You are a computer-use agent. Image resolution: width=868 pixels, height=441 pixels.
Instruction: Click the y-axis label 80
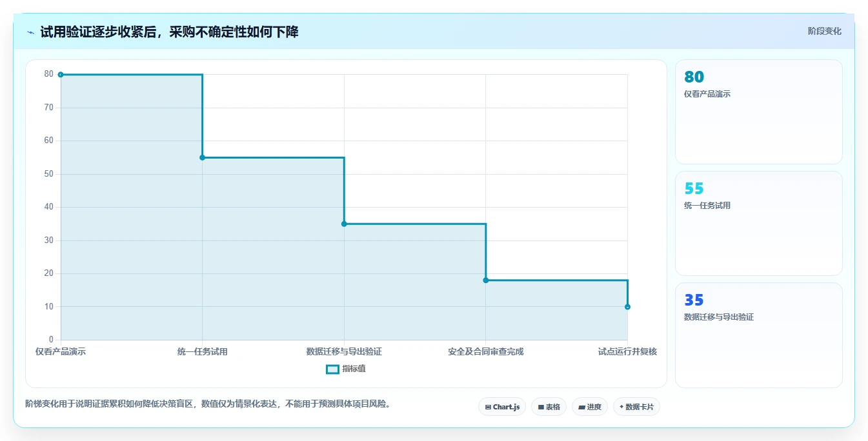(48, 74)
